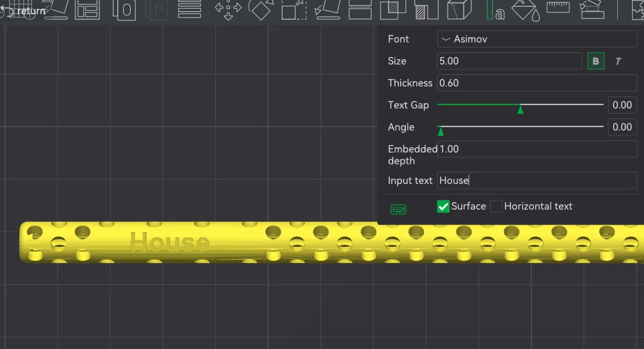The height and width of the screenshot is (349, 644).
Task: Toggle italic T text style
Action: tap(618, 61)
